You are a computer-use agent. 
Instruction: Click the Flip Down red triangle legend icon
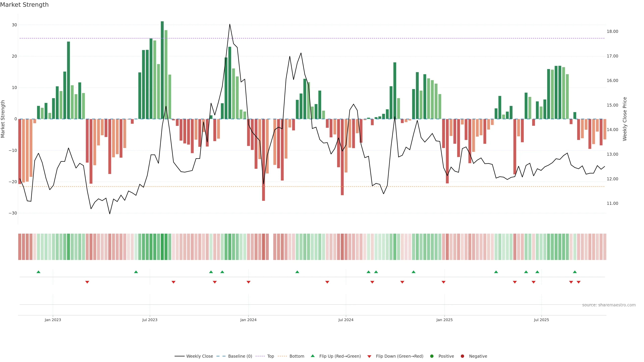[369, 356]
